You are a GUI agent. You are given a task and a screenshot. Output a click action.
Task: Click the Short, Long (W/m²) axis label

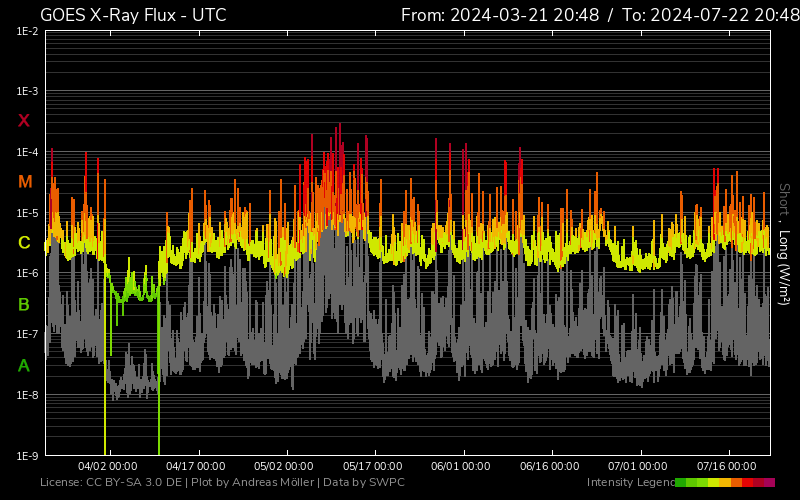[785, 258]
